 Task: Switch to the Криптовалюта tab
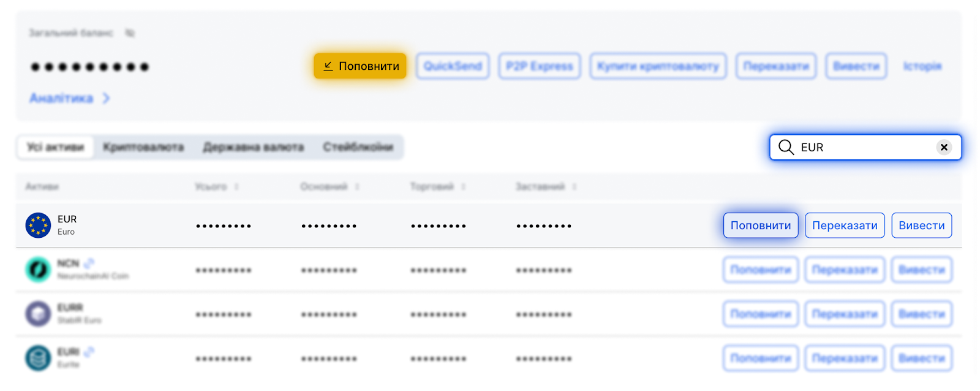(x=143, y=147)
